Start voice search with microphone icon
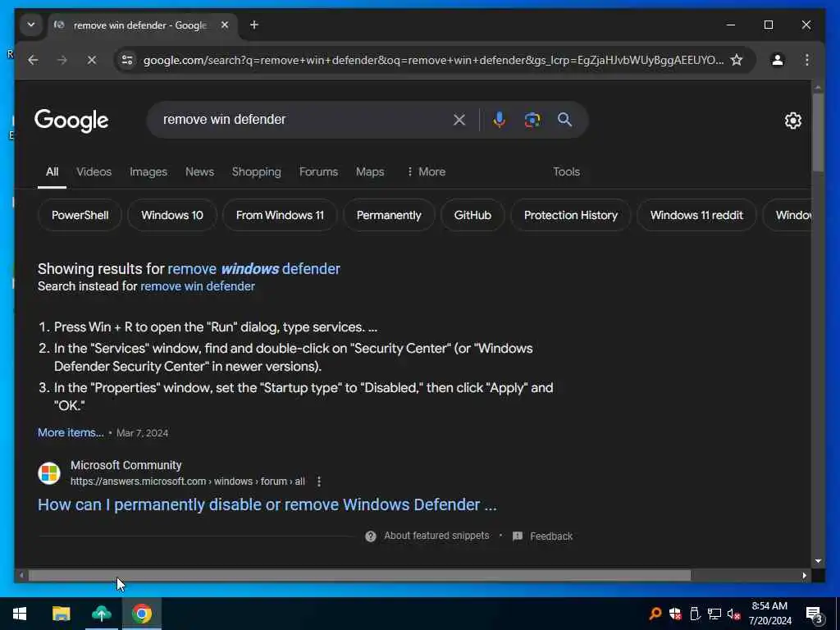Screen dimensions: 840x630 [x=499, y=120]
